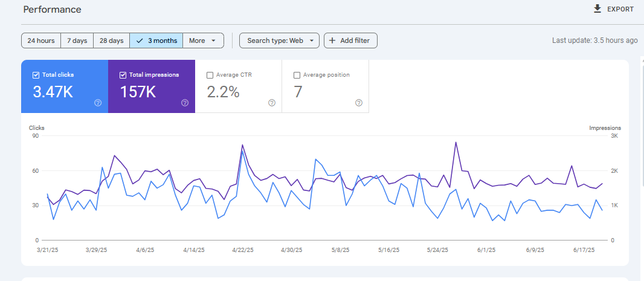Image resolution: width=644 pixels, height=281 pixels.
Task: Uncheck the Total impressions checkbox
Action: (x=123, y=75)
